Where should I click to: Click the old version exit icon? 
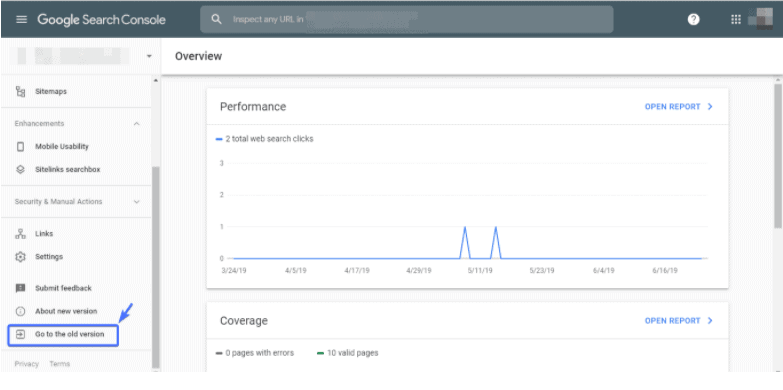pyautogui.click(x=20, y=334)
